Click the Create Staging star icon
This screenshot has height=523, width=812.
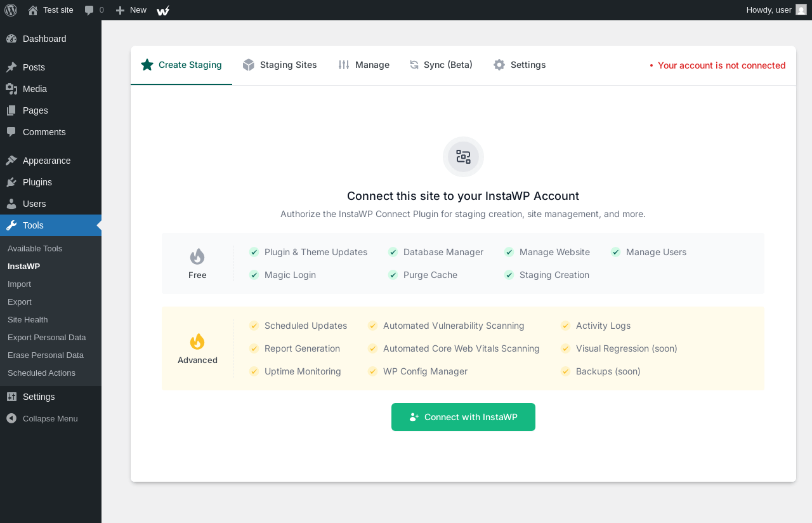click(147, 65)
